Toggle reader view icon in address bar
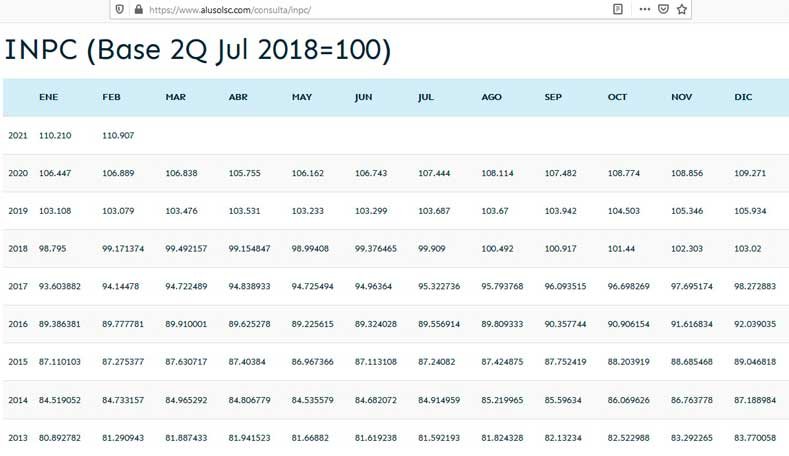The width and height of the screenshot is (789, 456). [x=617, y=9]
